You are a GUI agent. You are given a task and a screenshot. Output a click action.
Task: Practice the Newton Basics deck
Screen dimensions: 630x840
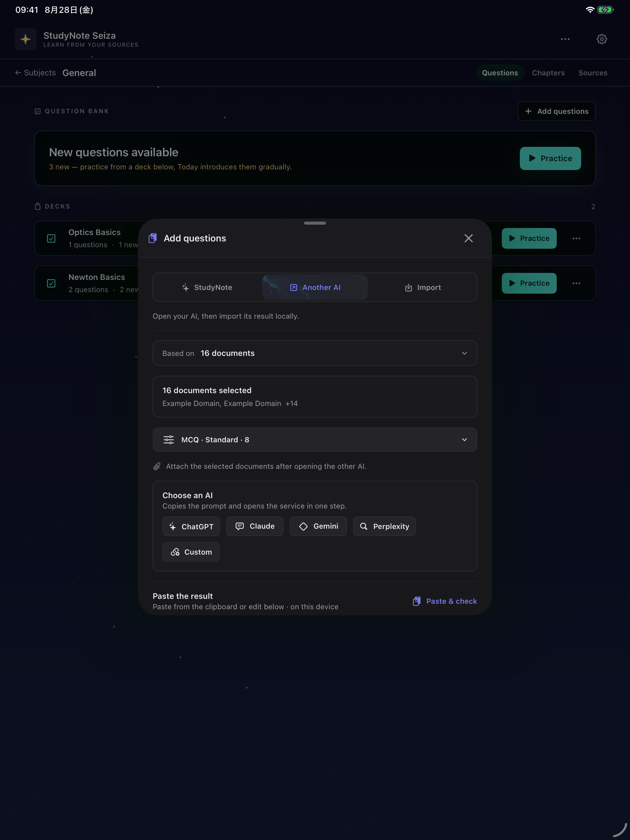pos(529,283)
